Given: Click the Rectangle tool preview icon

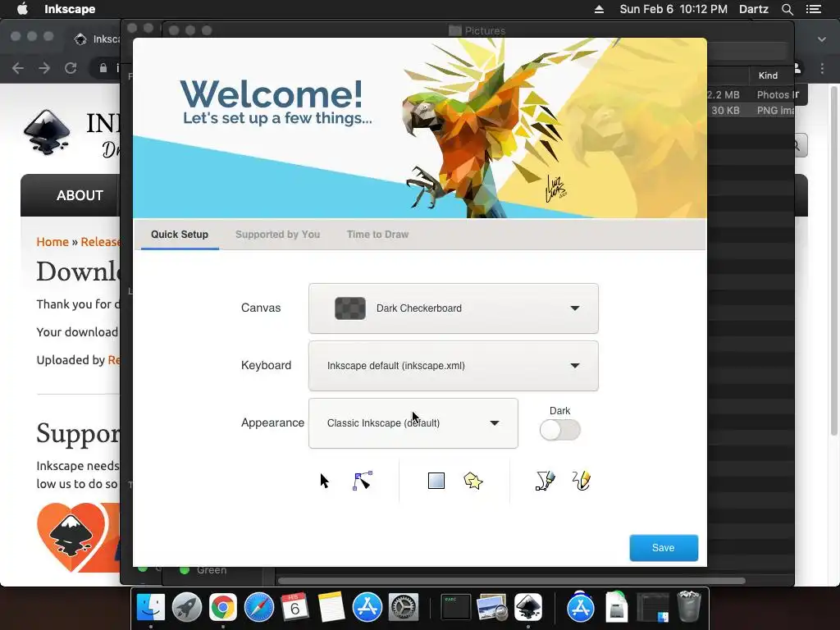Looking at the screenshot, I should [436, 481].
